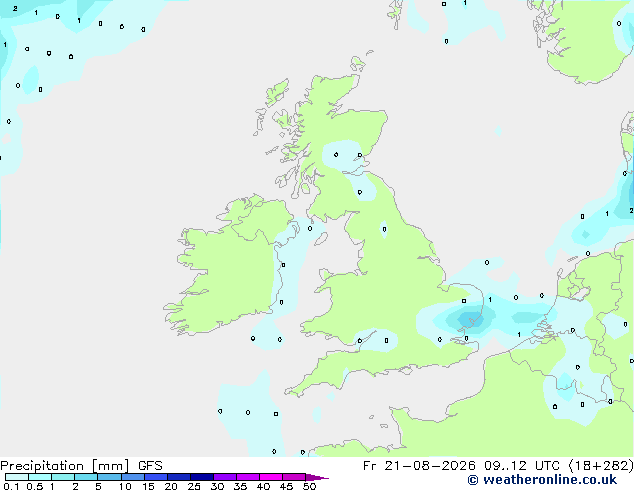Click the '40' legend scale label
Viewport: 634px width, 490px height.
pos(263,486)
